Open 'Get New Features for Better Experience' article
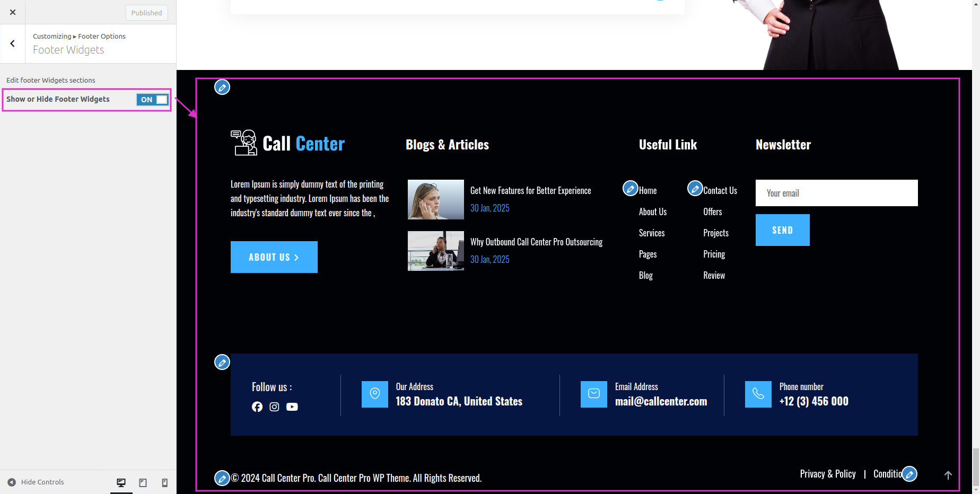 click(x=531, y=190)
